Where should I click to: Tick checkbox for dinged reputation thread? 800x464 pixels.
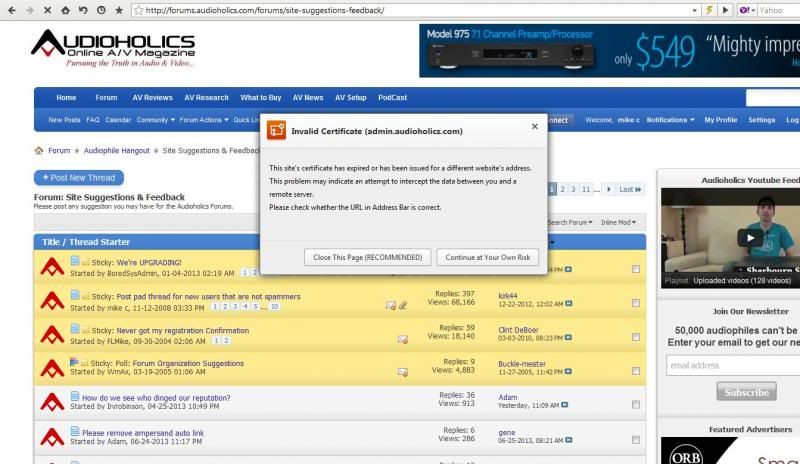click(636, 405)
